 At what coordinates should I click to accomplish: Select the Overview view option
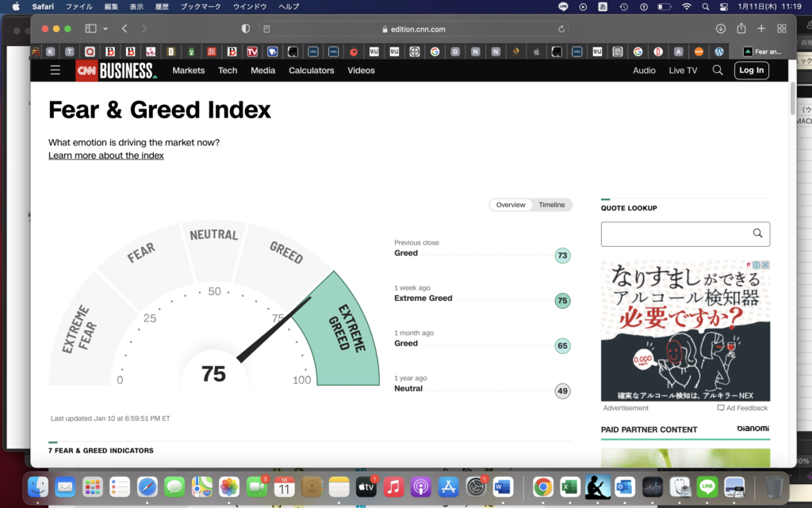point(511,204)
